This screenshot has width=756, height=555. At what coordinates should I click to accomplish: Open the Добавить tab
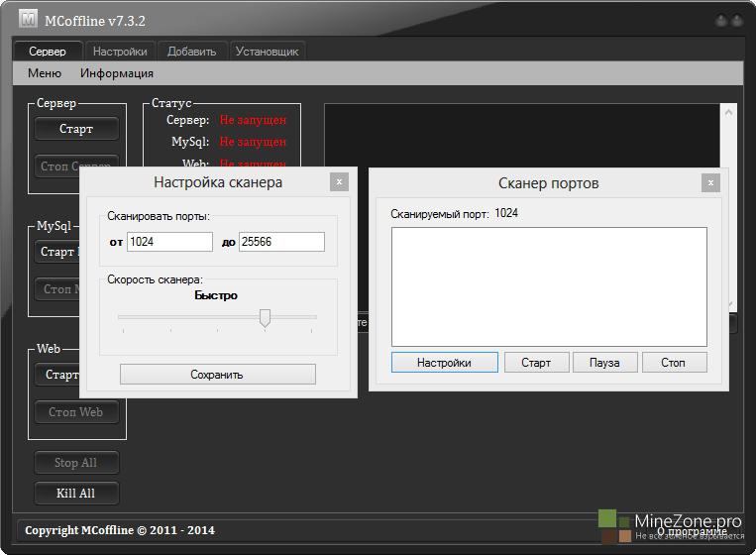click(x=192, y=52)
